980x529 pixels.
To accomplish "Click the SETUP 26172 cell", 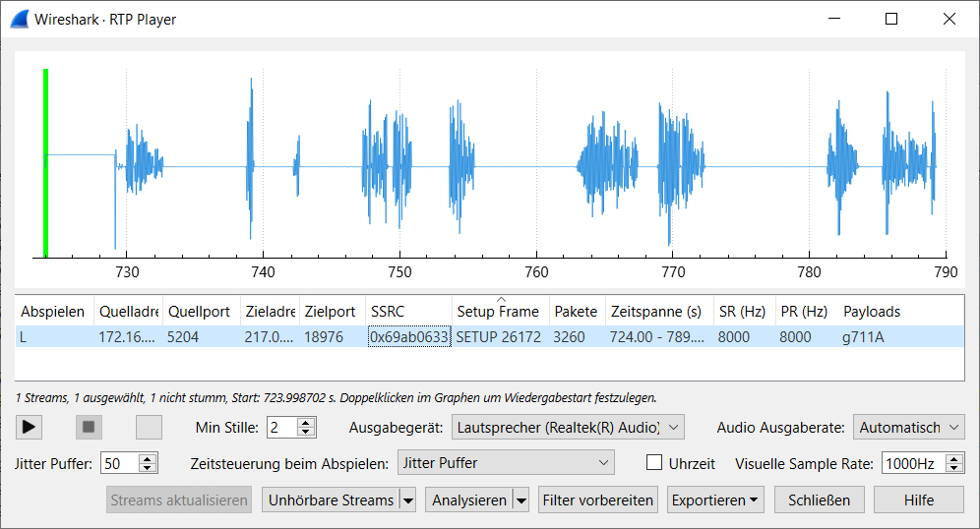I will (x=499, y=337).
